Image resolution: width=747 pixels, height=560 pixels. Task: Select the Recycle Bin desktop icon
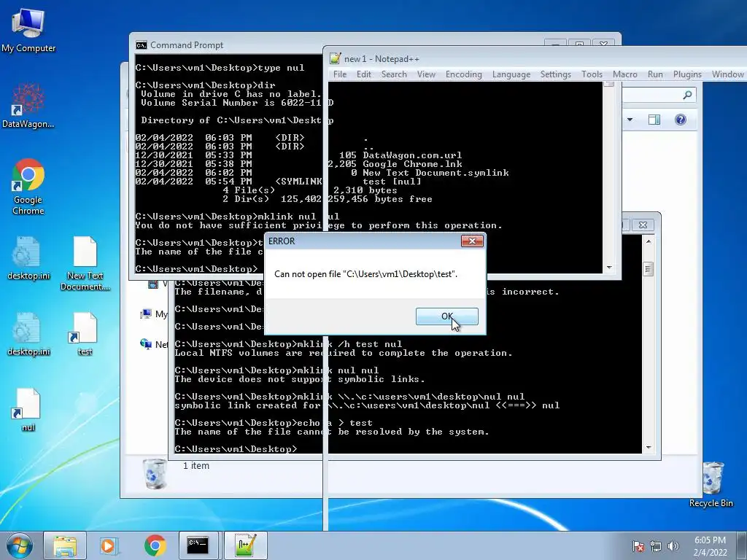coord(711,484)
